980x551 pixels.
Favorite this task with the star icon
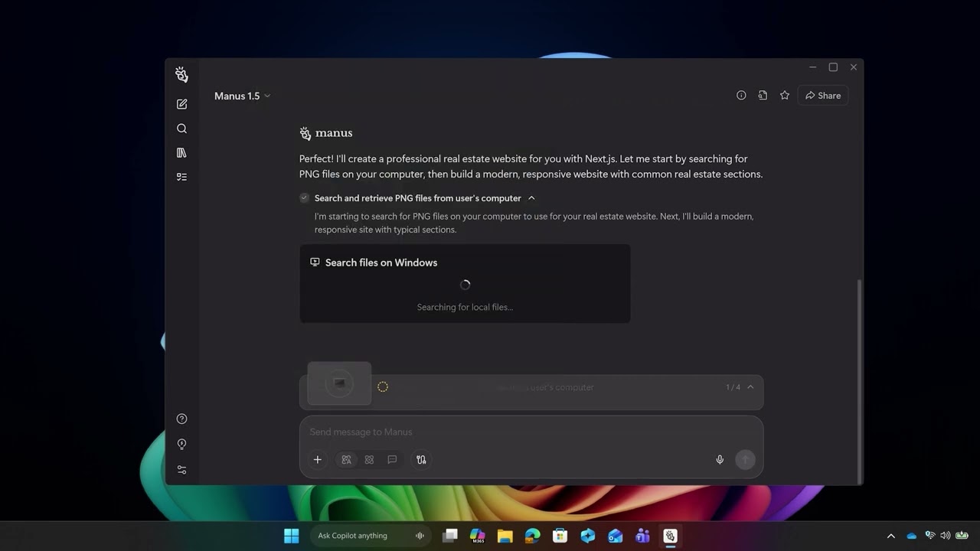tap(784, 96)
